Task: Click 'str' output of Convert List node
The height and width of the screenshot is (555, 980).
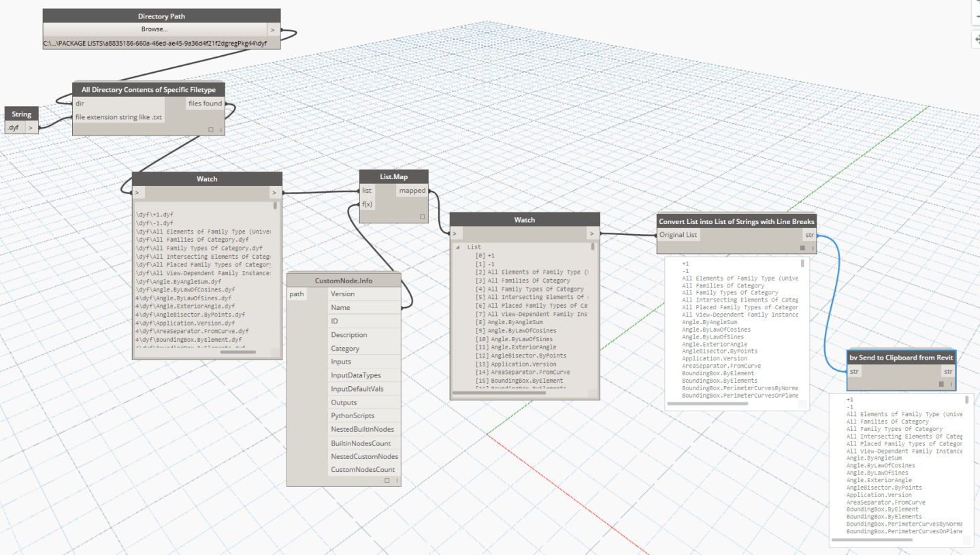Action: click(x=809, y=234)
